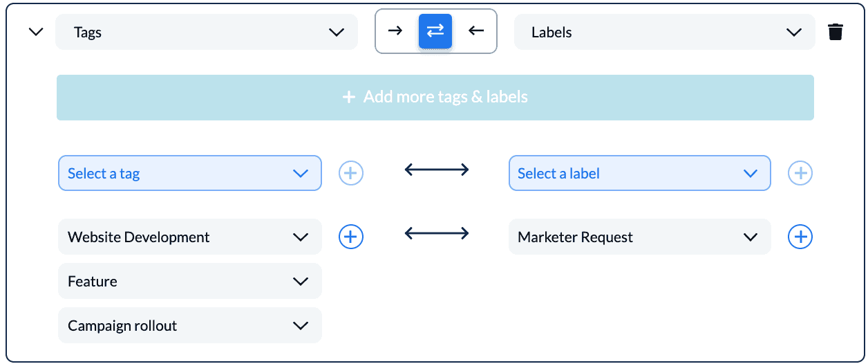Open the Select a label dropdown

point(640,173)
